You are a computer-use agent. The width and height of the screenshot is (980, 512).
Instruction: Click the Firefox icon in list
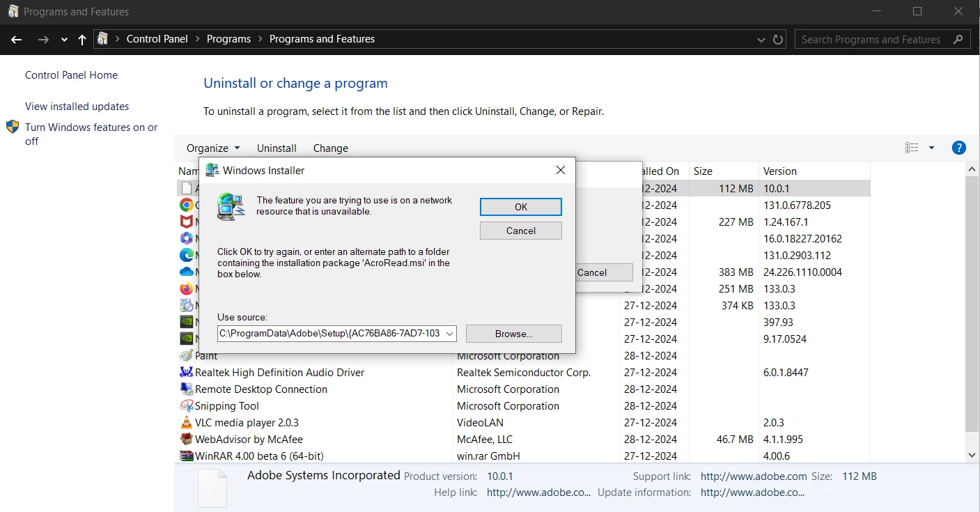186,288
